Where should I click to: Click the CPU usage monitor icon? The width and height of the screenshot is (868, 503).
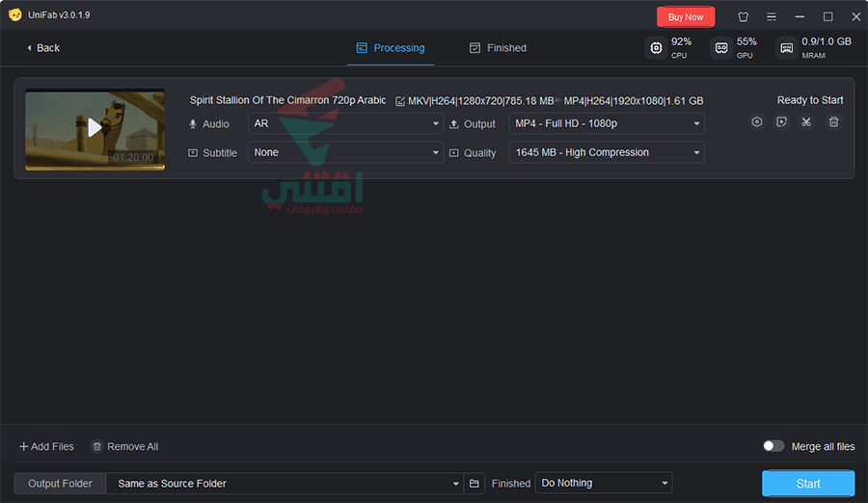[656, 48]
